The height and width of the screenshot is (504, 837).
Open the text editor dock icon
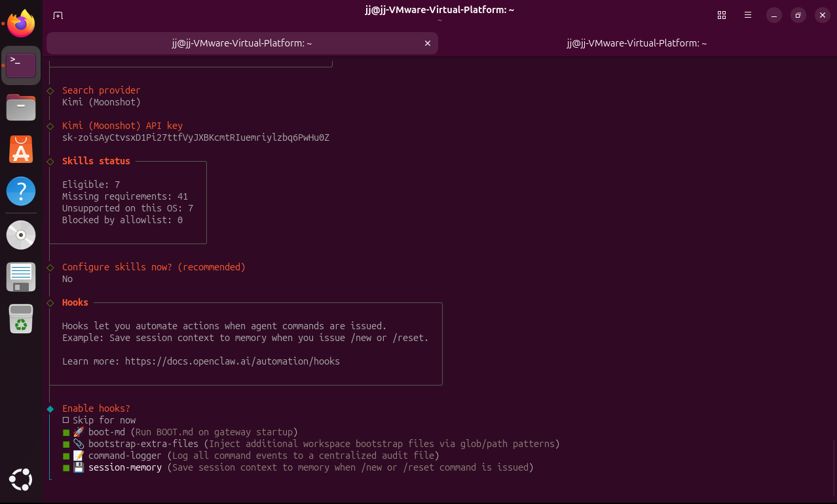[x=21, y=276]
